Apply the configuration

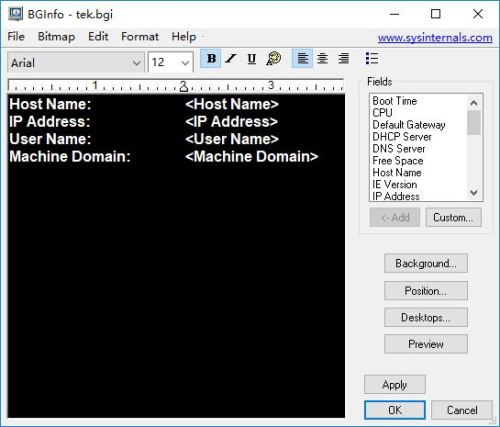(395, 385)
